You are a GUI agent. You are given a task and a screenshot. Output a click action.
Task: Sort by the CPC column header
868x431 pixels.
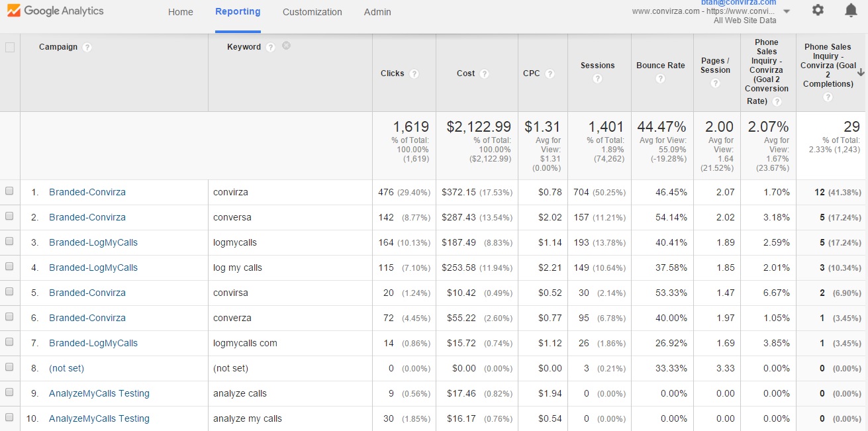pos(532,73)
